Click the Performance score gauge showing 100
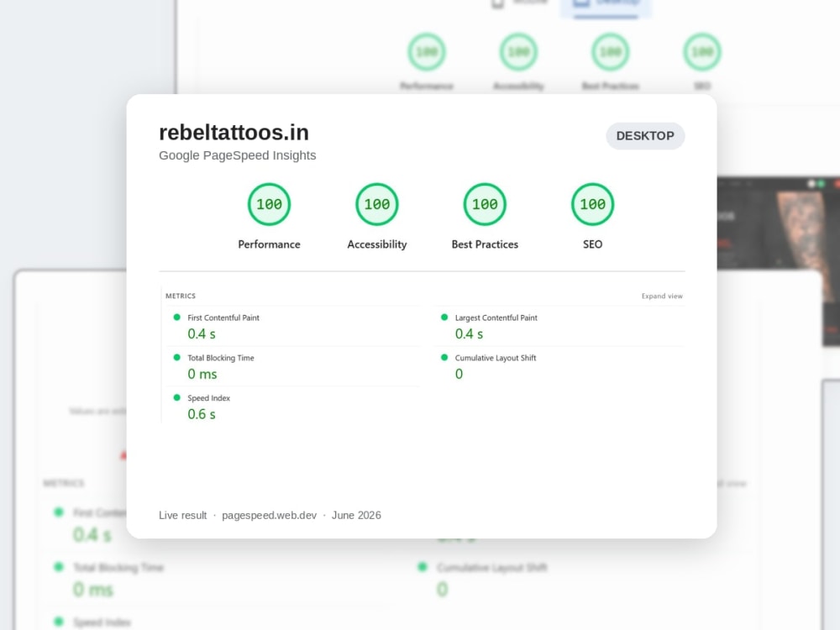 [269, 204]
